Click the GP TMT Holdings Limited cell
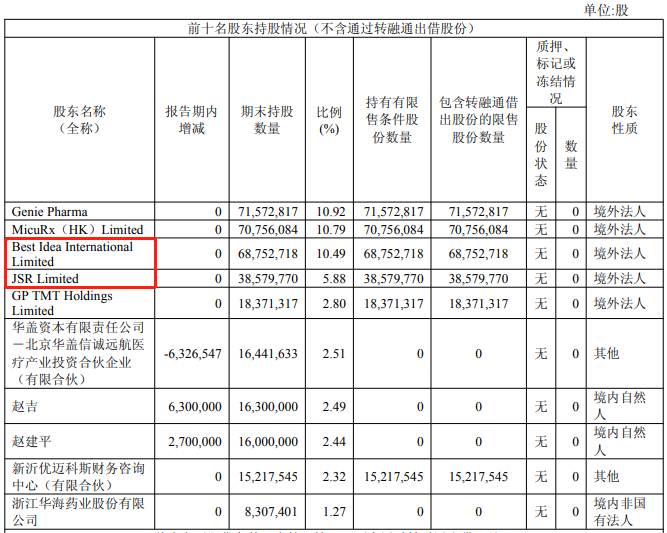 point(62,303)
